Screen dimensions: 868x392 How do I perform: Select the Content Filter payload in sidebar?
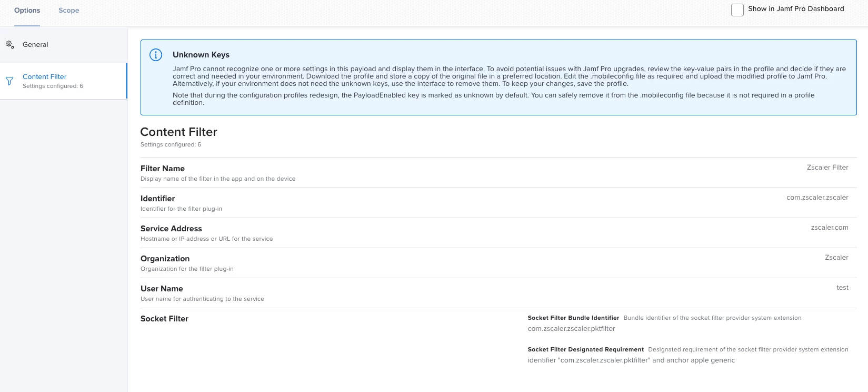tap(64, 81)
